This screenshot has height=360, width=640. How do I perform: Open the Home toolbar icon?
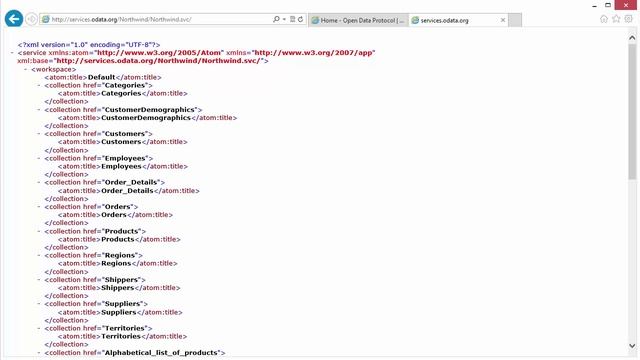604,19
